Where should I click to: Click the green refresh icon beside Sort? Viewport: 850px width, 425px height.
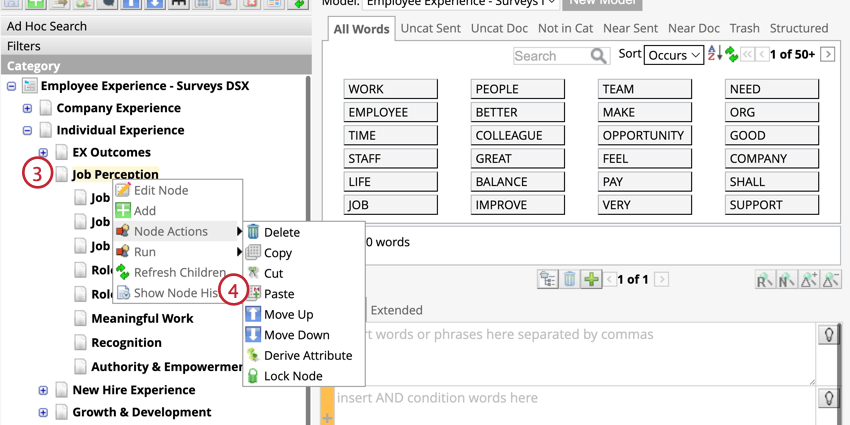pos(731,54)
